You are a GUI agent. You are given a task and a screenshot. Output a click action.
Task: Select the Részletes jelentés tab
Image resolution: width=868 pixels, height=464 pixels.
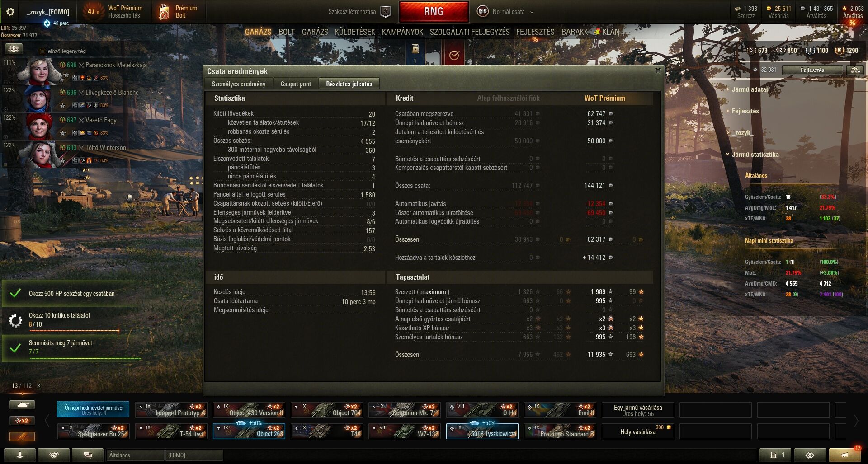pos(349,84)
